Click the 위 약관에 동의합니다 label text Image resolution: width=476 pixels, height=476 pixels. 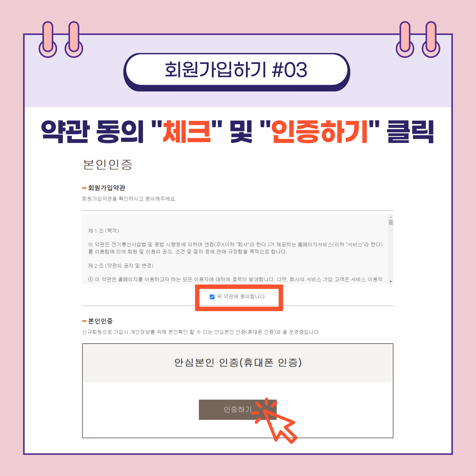[241, 297]
